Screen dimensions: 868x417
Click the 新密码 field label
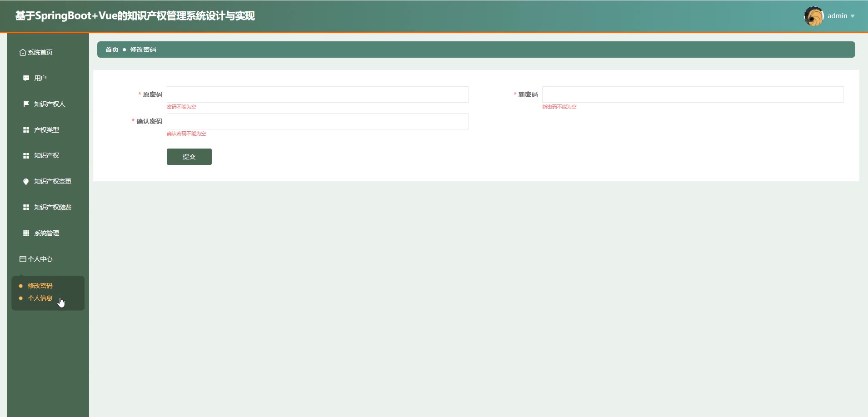(528, 94)
